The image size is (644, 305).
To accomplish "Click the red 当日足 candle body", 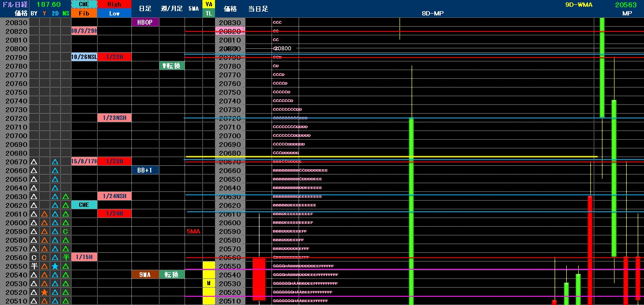I will point(259,279).
